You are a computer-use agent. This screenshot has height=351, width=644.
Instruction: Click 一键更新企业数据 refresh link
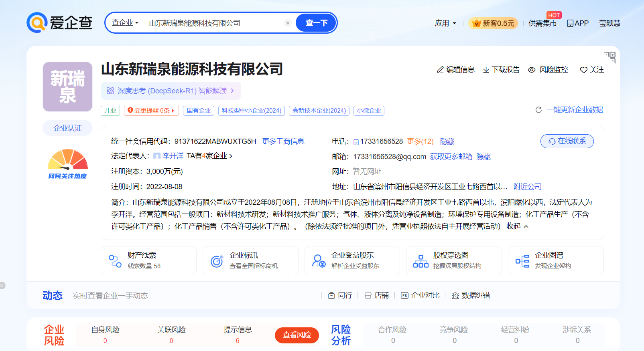click(569, 110)
